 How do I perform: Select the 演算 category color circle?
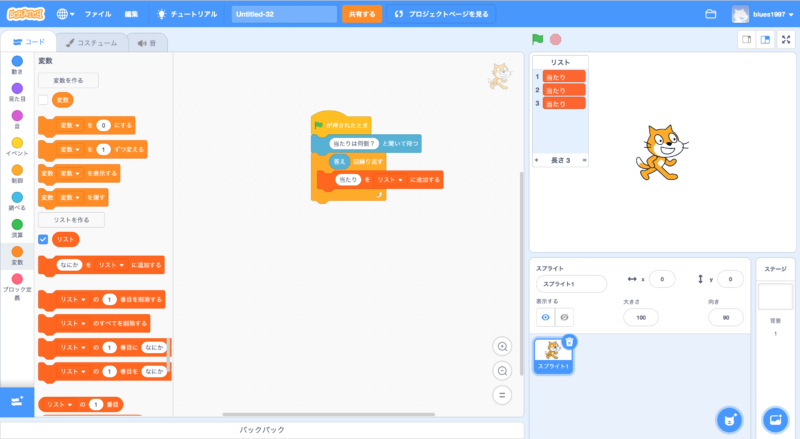tap(17, 226)
